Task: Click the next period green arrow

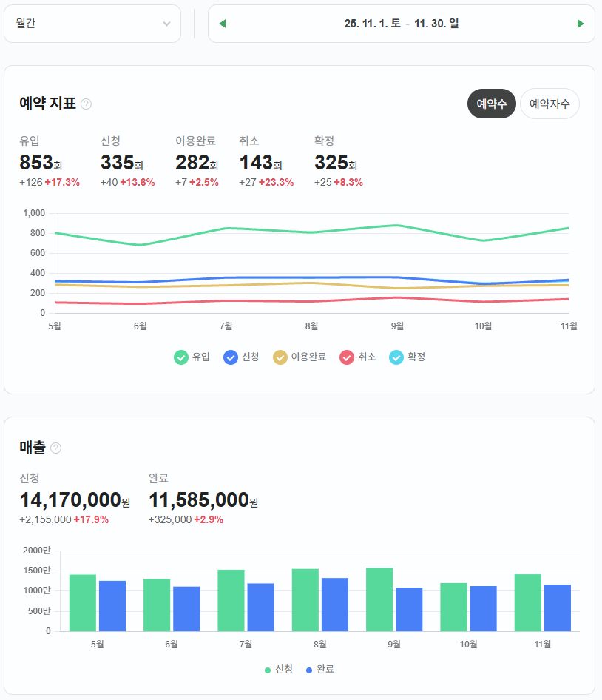Action: click(x=581, y=23)
